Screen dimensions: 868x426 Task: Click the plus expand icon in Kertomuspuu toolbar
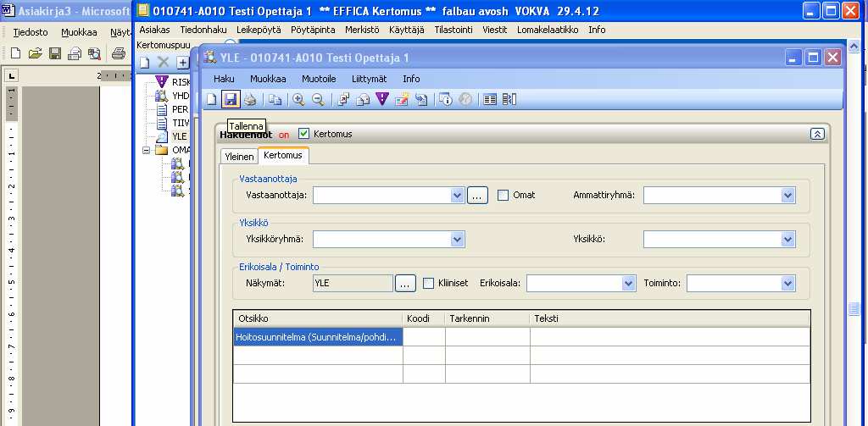coord(183,63)
